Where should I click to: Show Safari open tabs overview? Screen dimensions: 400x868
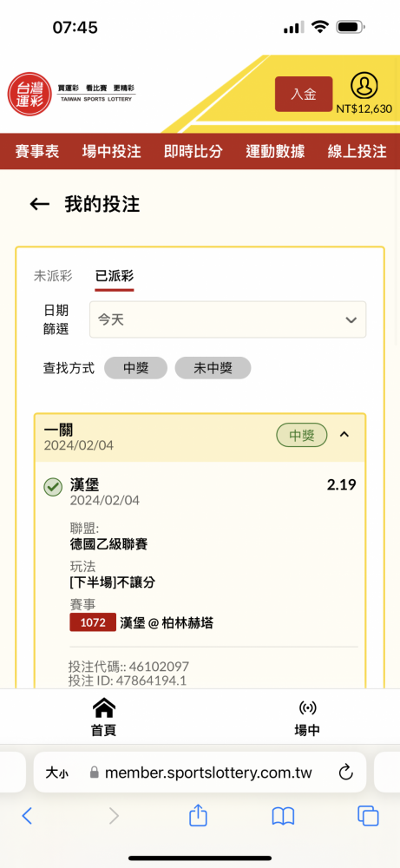coord(368,816)
